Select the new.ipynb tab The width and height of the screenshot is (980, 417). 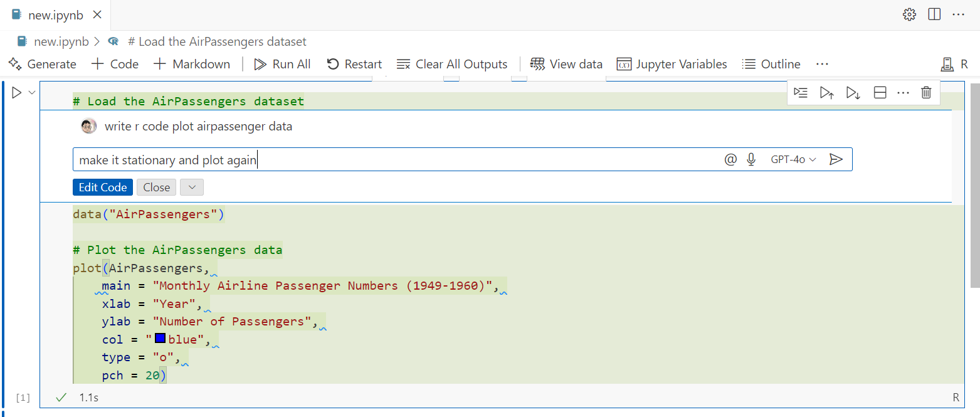[x=48, y=15]
